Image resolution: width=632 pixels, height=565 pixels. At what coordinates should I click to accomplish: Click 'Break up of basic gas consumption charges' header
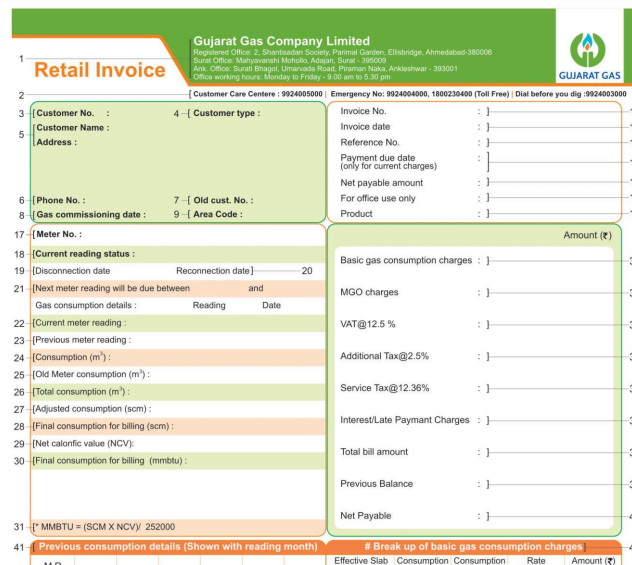[474, 547]
